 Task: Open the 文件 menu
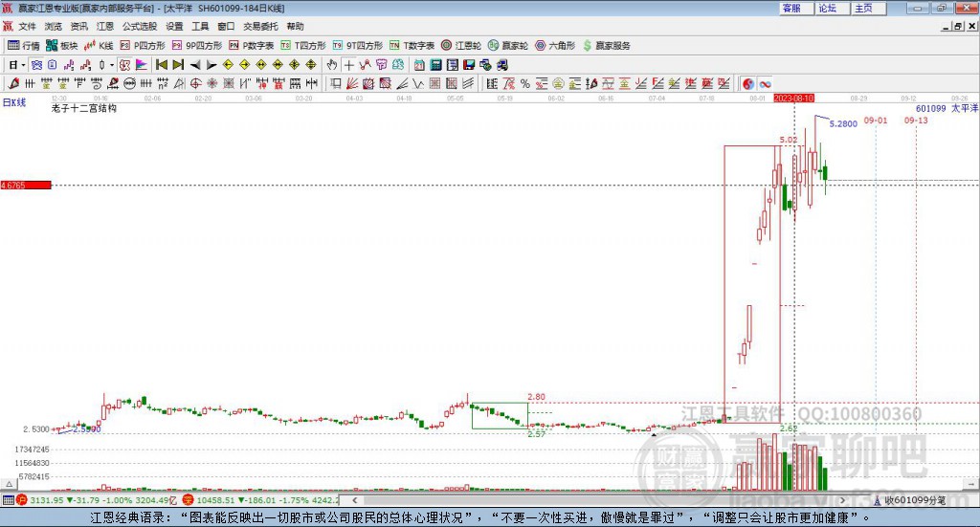pos(27,26)
